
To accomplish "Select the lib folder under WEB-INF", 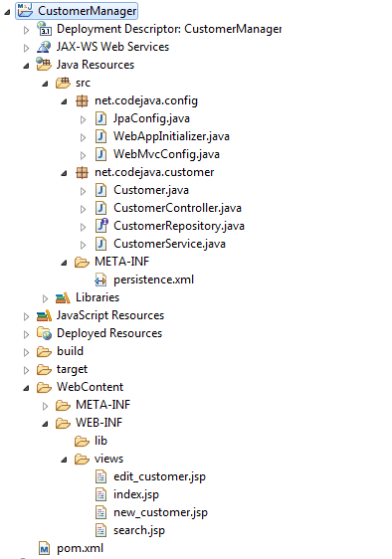I will click(100, 441).
